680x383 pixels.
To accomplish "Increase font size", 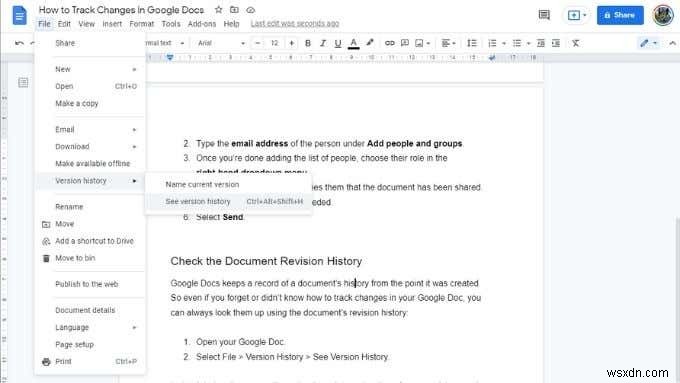I will point(291,43).
